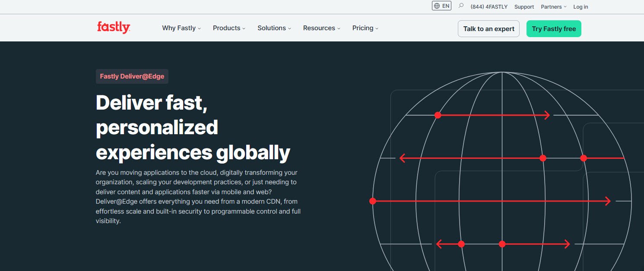Go to Log in
Image resolution: width=644 pixels, height=271 pixels.
click(x=581, y=7)
